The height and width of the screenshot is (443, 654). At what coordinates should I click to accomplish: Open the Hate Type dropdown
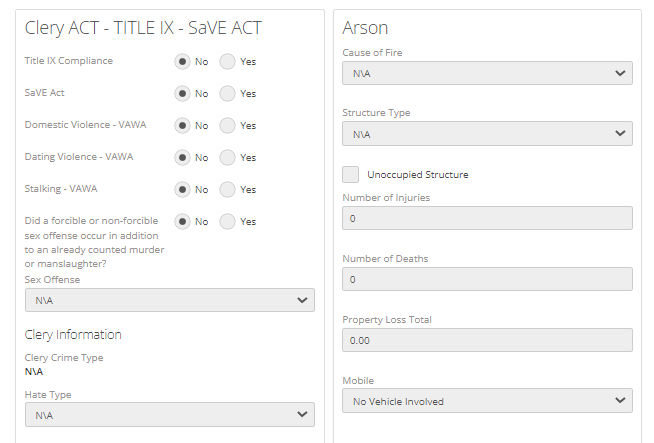(170, 415)
